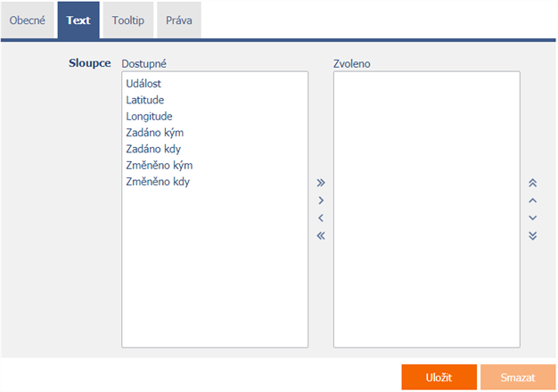The height and width of the screenshot is (392, 558).
Task: Move item down one position
Action: pyautogui.click(x=532, y=218)
